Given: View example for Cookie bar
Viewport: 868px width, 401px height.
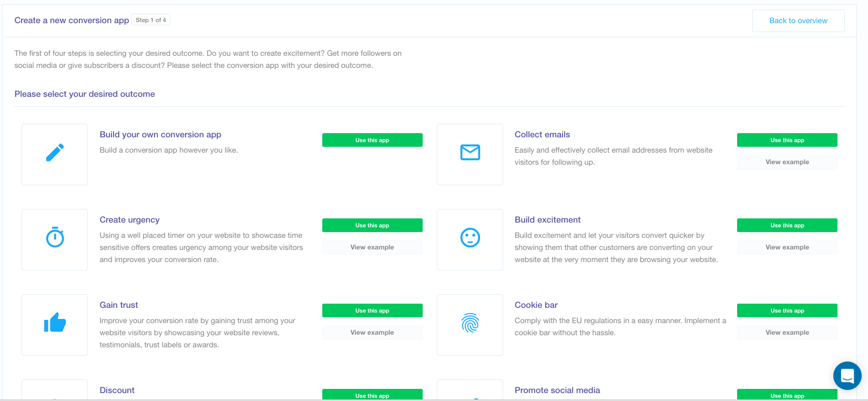Looking at the screenshot, I should point(787,333).
